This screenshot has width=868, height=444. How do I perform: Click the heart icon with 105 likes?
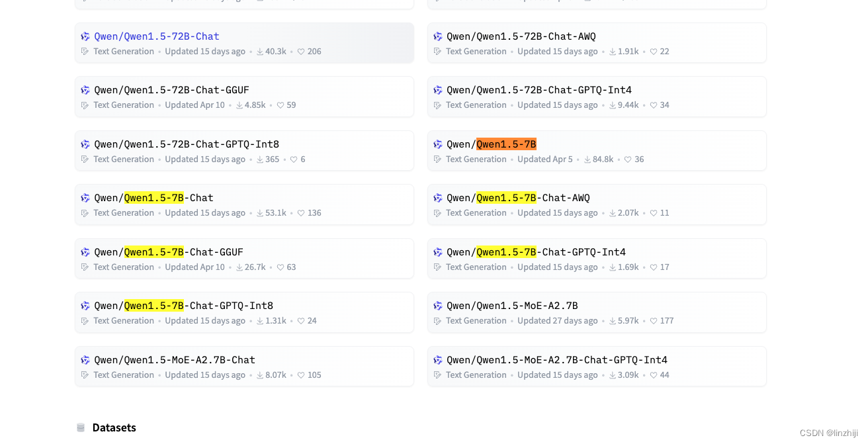click(x=301, y=375)
